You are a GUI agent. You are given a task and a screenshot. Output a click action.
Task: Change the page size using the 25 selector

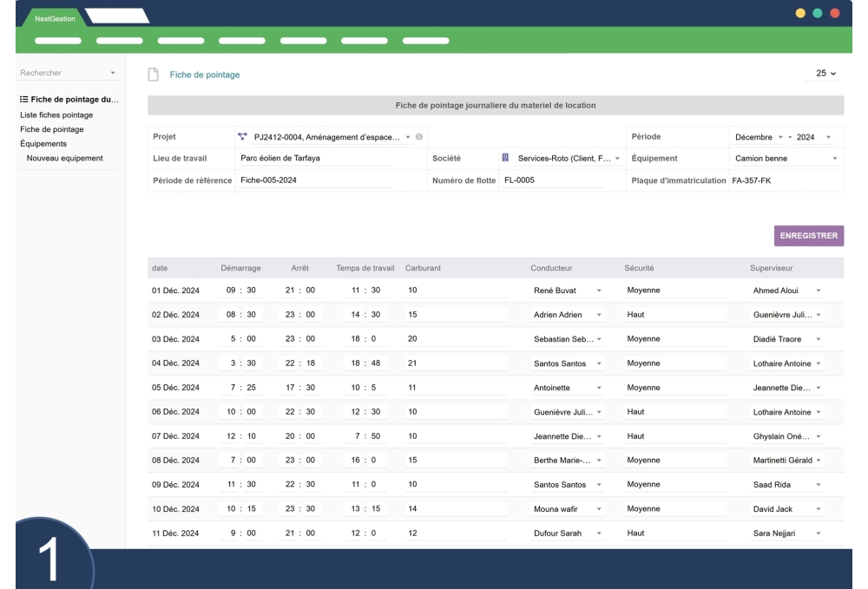[x=826, y=74]
